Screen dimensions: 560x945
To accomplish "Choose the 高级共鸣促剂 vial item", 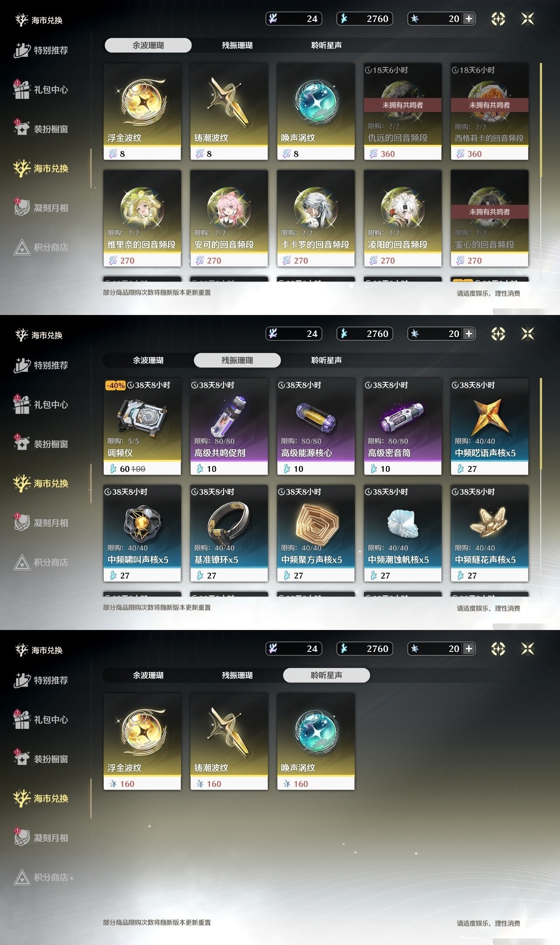I will [229, 427].
